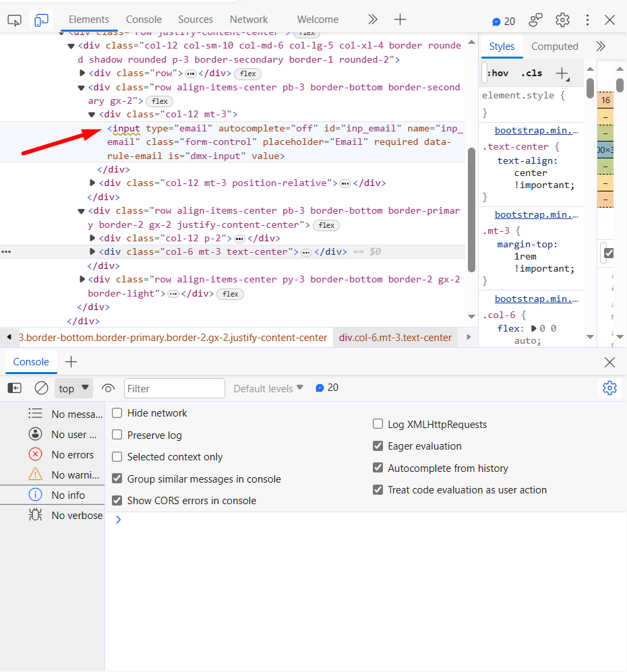Activate the inspect element picker icon
This screenshot has height=672, width=627.
[x=14, y=20]
